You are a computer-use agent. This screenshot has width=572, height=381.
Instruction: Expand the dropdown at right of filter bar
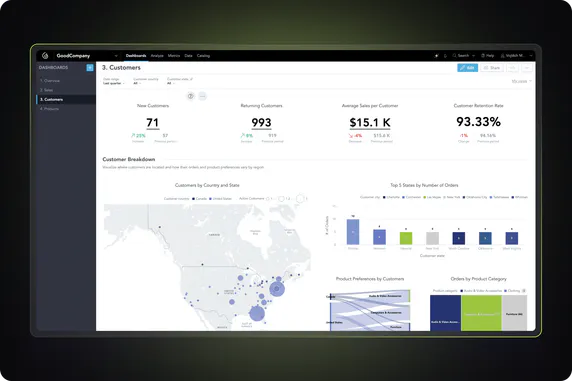click(521, 81)
